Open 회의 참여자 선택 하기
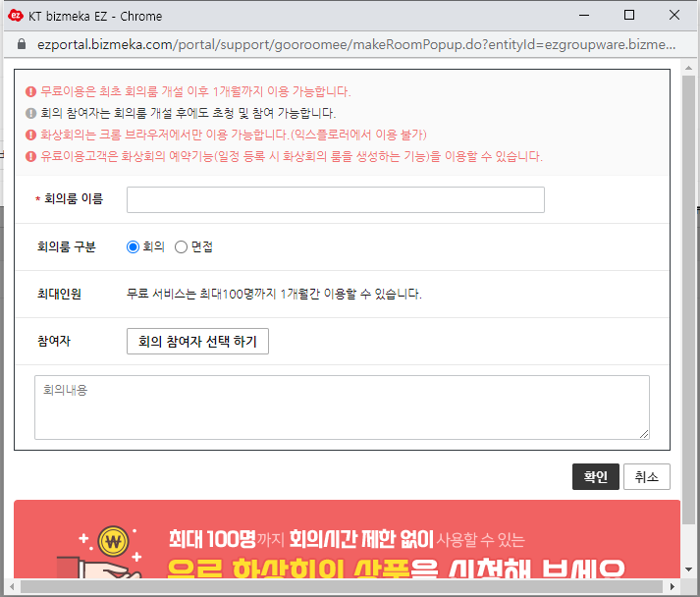Image resolution: width=700 pixels, height=597 pixels. point(197,342)
